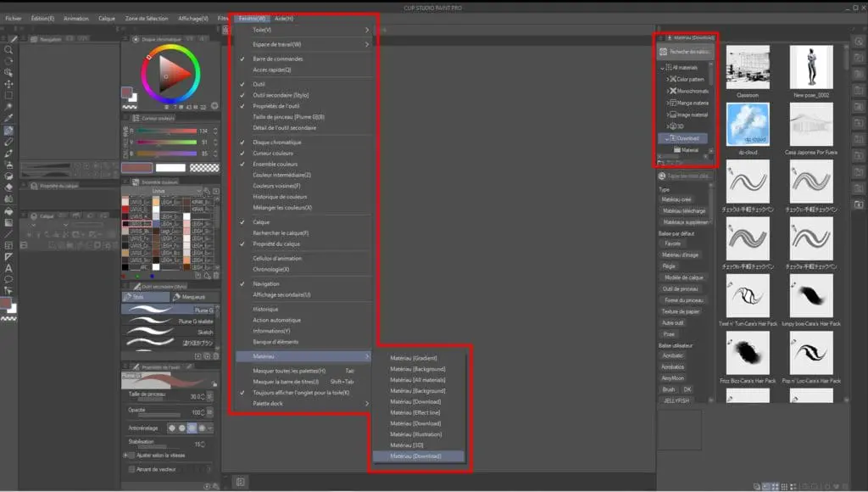Viewport: 868px width, 492px height.
Task: Collapse the Download tree node
Action: 666,138
